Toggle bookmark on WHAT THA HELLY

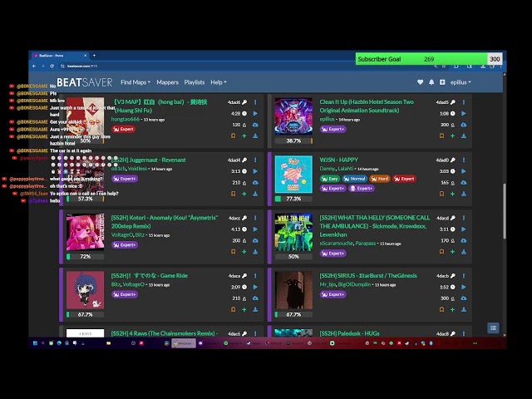[441, 252]
